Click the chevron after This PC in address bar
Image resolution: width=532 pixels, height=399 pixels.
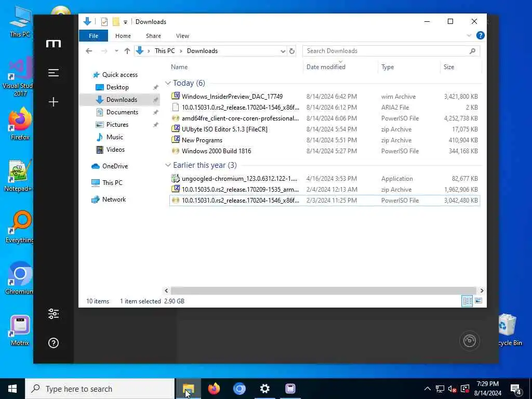[x=181, y=51]
